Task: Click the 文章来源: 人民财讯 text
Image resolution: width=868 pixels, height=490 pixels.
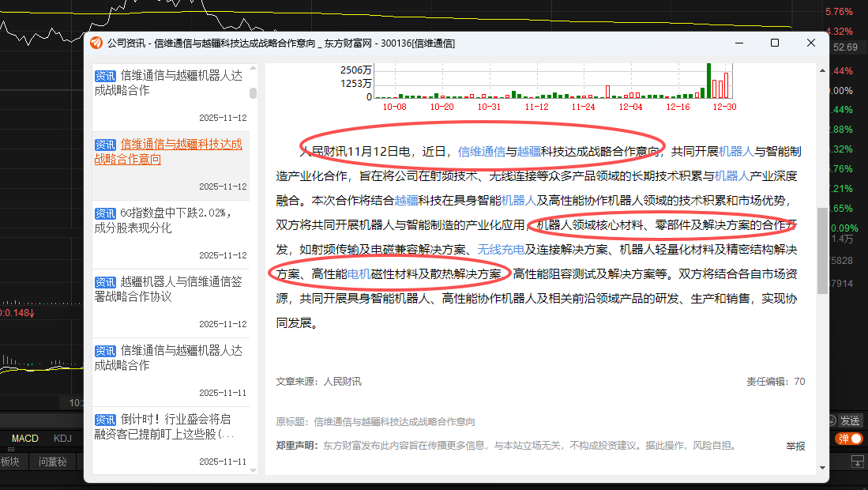Action: point(318,382)
